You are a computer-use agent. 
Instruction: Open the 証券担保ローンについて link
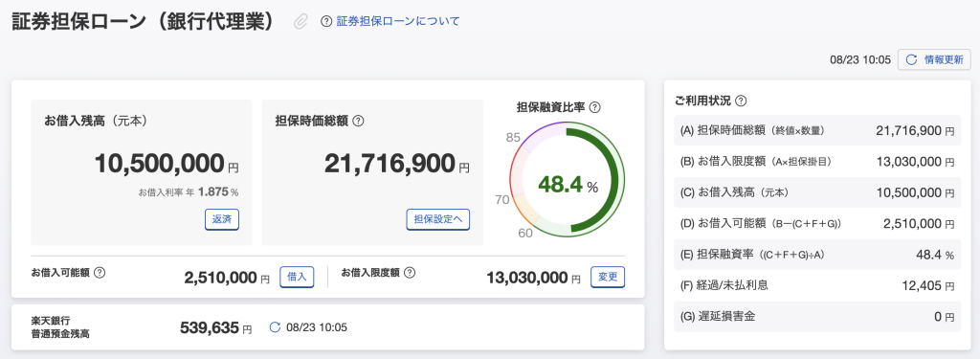coord(398,21)
